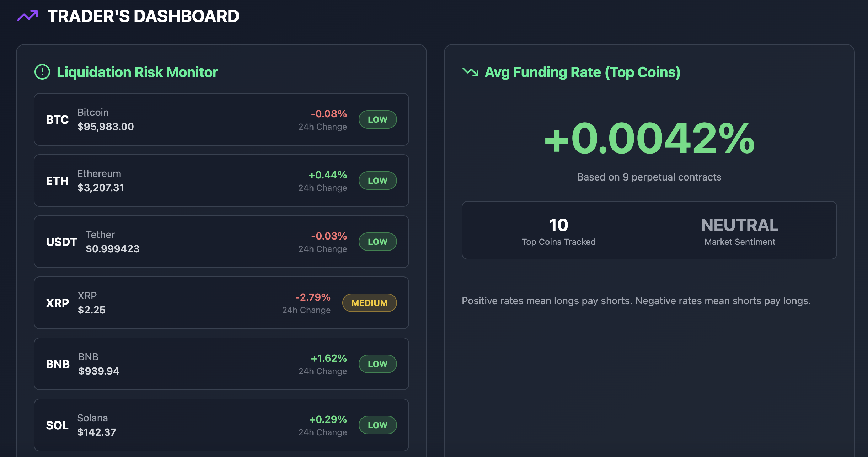
Task: Expand the Bitcoin row for details
Action: [221, 119]
